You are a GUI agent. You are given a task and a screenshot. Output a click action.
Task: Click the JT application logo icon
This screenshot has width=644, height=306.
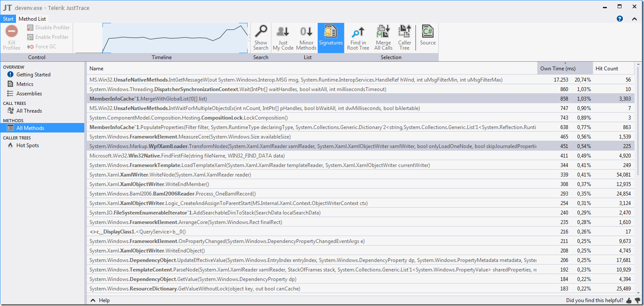(7, 7)
